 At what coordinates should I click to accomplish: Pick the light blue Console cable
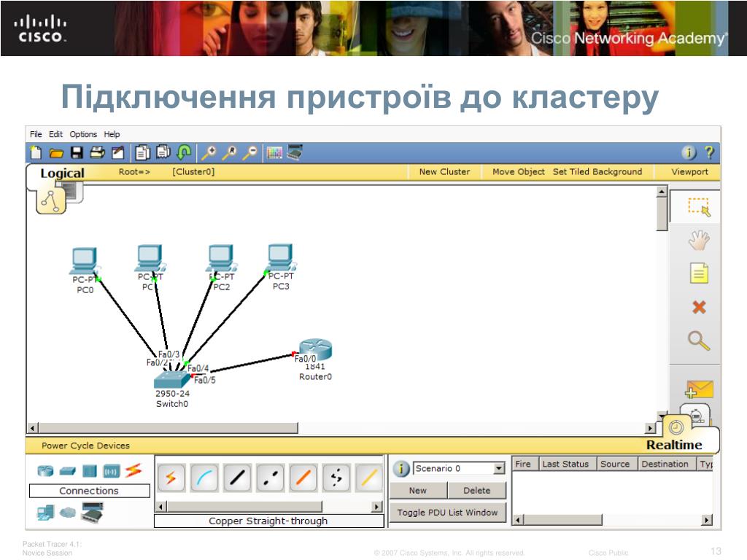pos(204,478)
